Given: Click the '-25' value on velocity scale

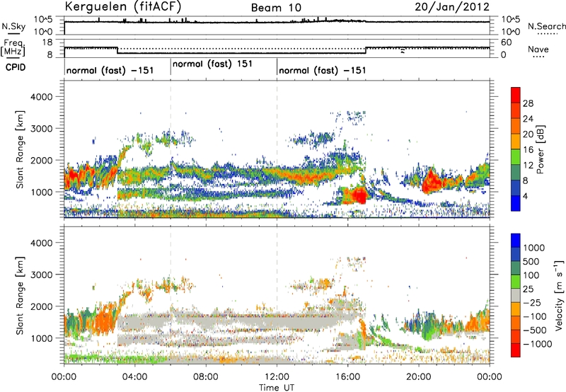Looking at the screenshot, I should pos(531,303).
